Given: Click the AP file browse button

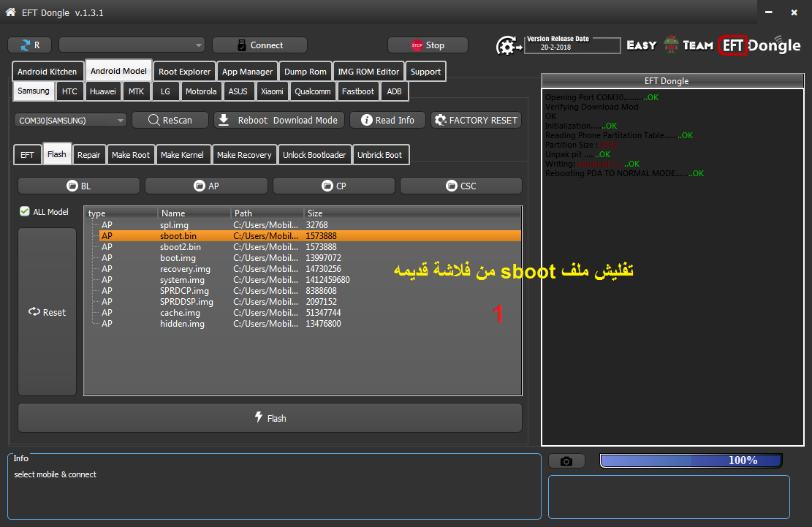Looking at the screenshot, I should (206, 186).
